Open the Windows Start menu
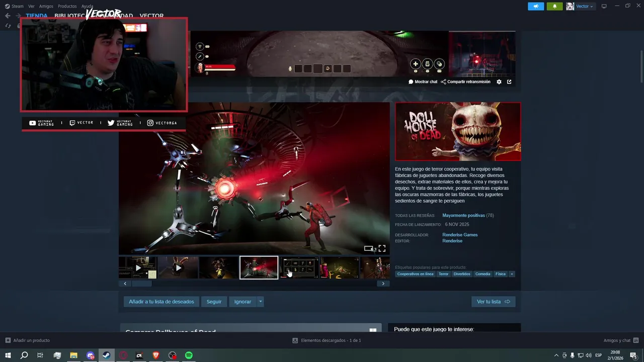The height and width of the screenshot is (362, 644). pos(8,355)
